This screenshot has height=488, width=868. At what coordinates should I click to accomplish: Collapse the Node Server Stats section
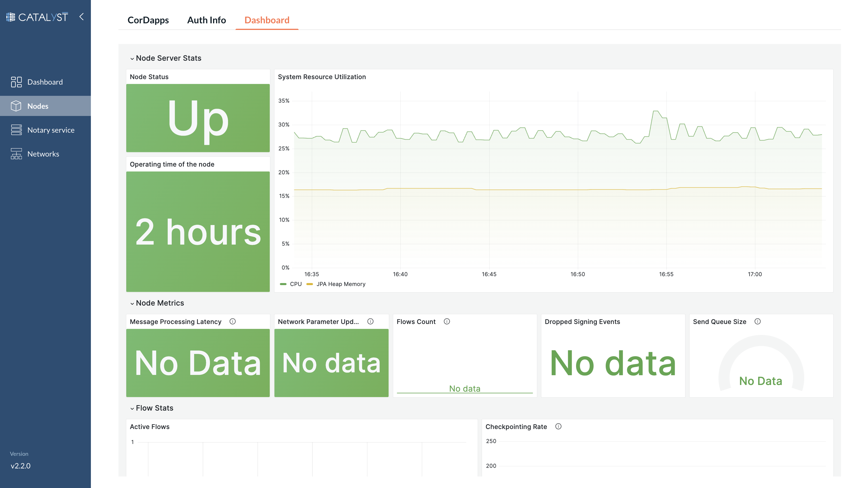tap(132, 58)
